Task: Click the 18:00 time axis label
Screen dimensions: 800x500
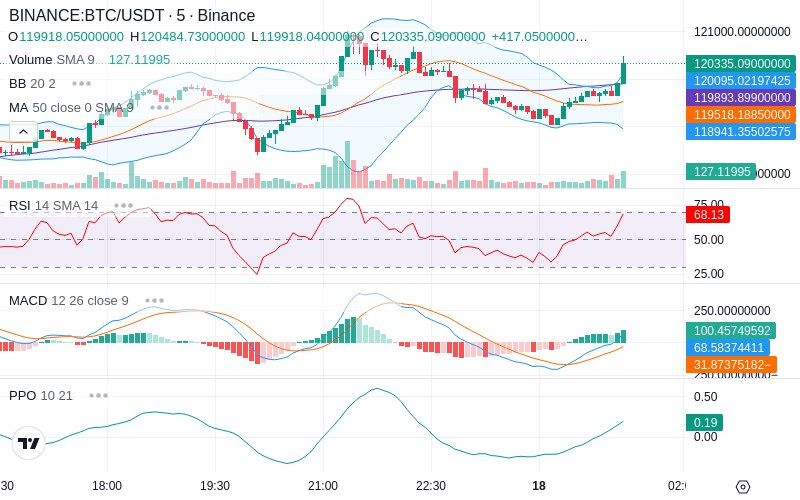Action: click(x=107, y=486)
